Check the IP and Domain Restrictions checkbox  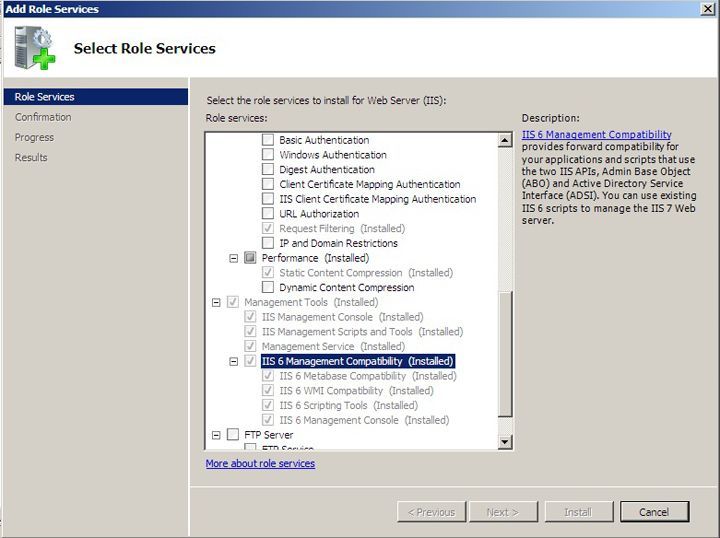click(268, 242)
